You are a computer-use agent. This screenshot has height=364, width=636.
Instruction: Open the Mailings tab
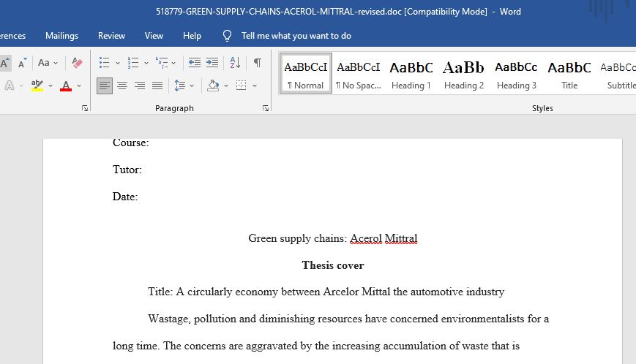(x=61, y=36)
